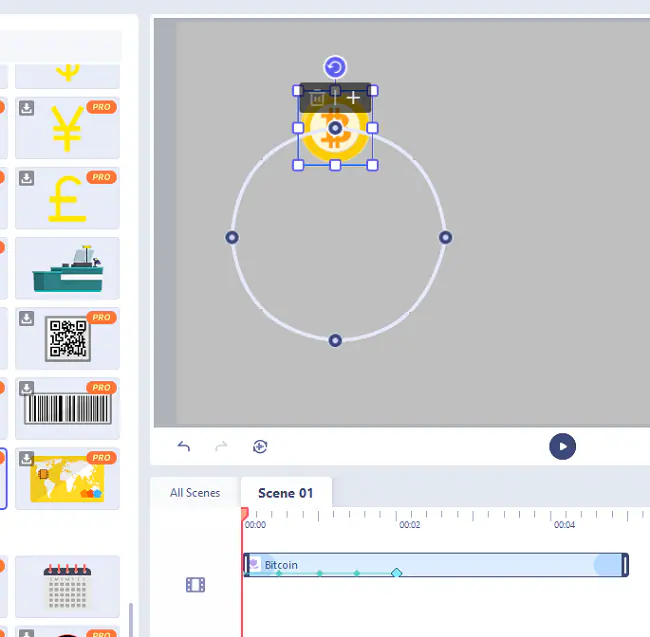Image resolution: width=650 pixels, height=637 pixels.
Task: Click the PRO badge on the barcode asset
Action: [x=102, y=388]
